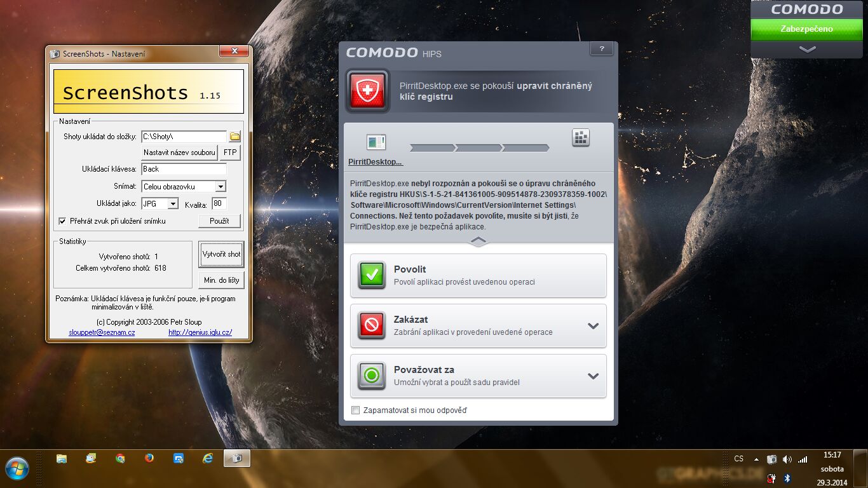This screenshot has width=868, height=488.
Task: Open the Ukládat jako JPG format dropdown
Action: point(173,204)
